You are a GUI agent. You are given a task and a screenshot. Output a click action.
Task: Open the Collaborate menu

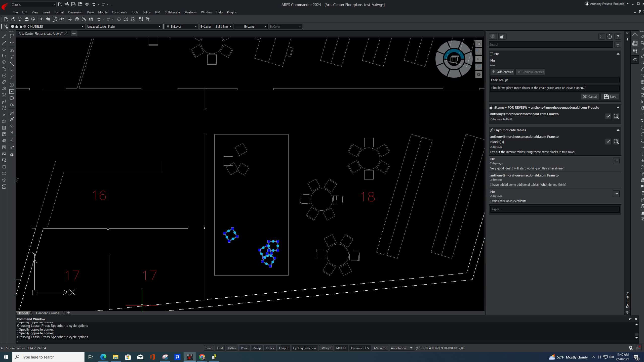click(x=172, y=12)
